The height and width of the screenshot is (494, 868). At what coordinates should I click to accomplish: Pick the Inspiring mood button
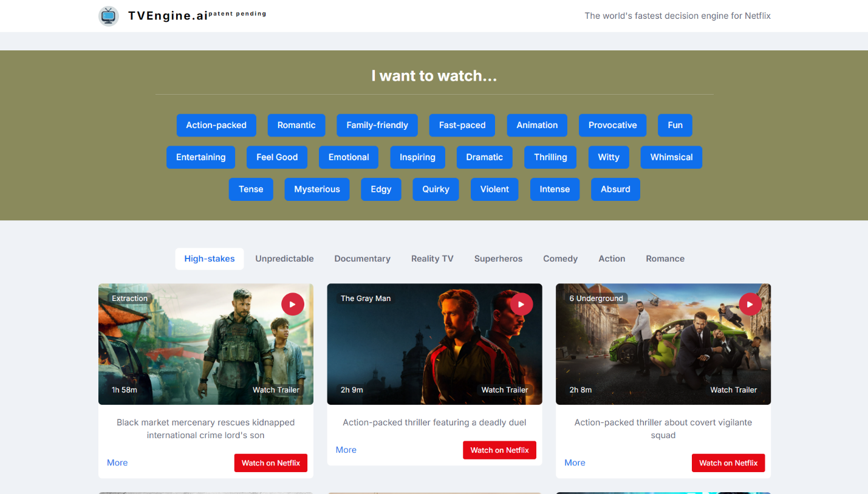tap(417, 157)
